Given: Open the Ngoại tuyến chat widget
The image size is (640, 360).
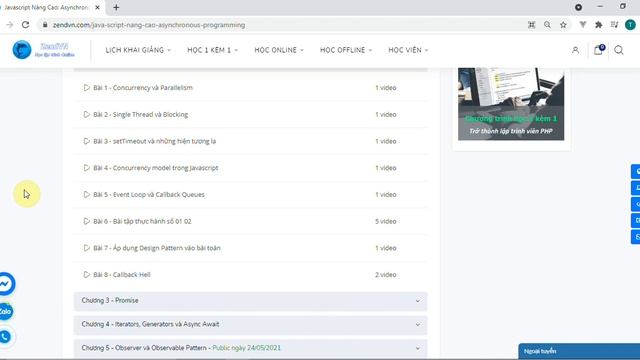Looking at the screenshot, I should 579,351.
